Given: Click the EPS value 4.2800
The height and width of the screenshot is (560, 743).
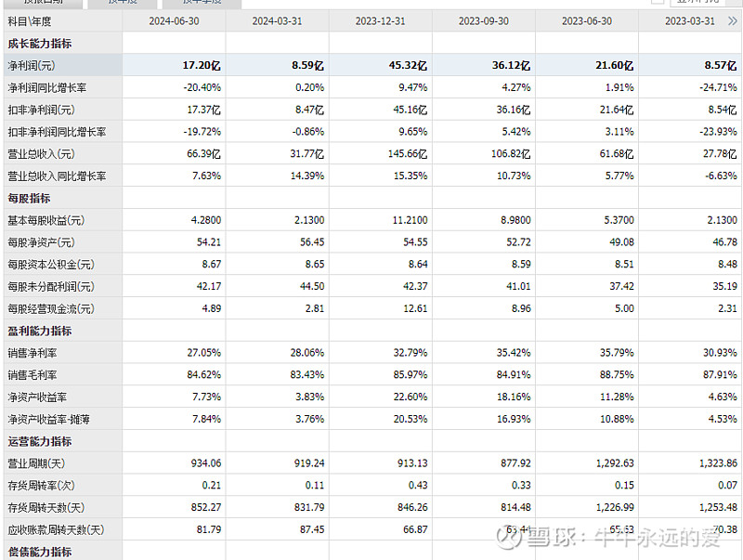Looking at the screenshot, I should [206, 220].
